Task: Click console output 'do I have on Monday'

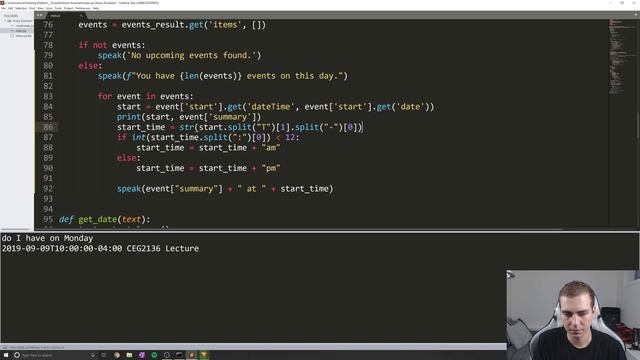Action: tap(47, 238)
